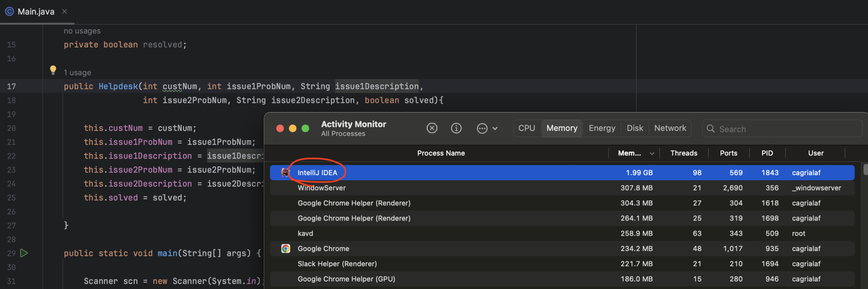Viewport: 868px width, 289px height.
Task: Click the yellow lightbulb quick-fix icon
Action: 53,70
